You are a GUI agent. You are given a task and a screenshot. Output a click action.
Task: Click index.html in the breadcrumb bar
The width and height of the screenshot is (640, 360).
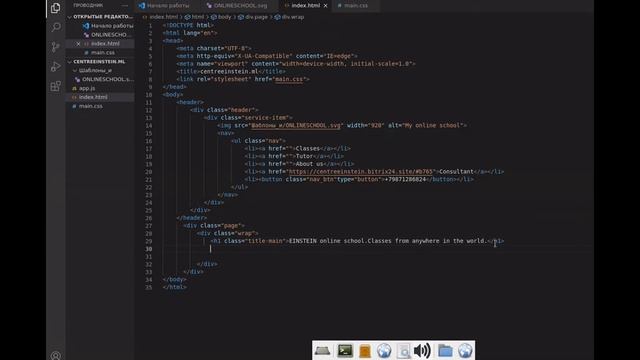coord(163,17)
